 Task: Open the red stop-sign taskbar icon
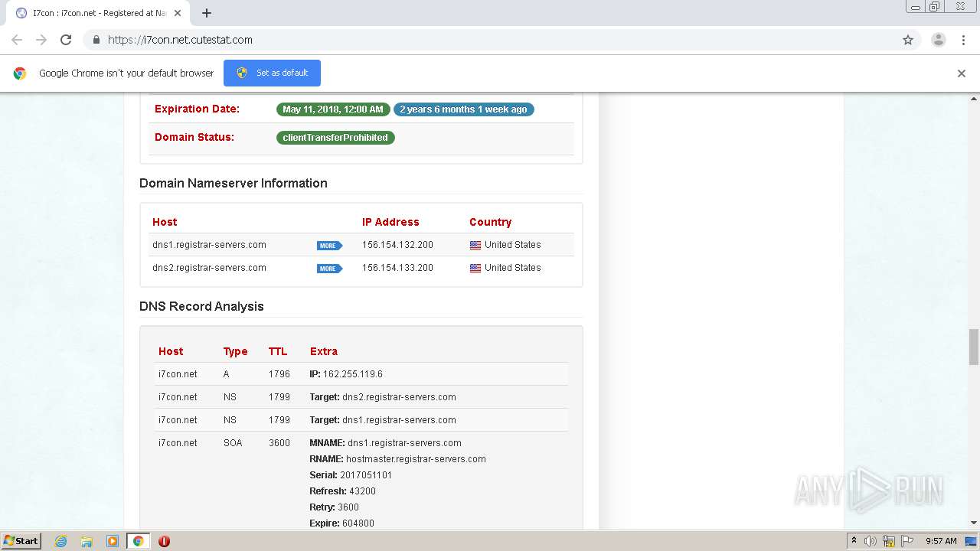(x=164, y=541)
